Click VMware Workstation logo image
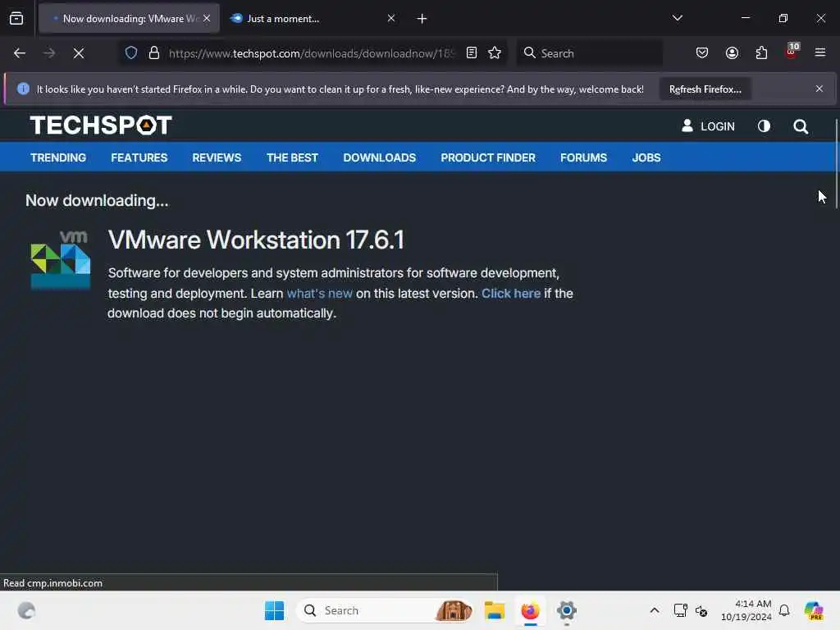The height and width of the screenshot is (630, 840). [x=61, y=260]
